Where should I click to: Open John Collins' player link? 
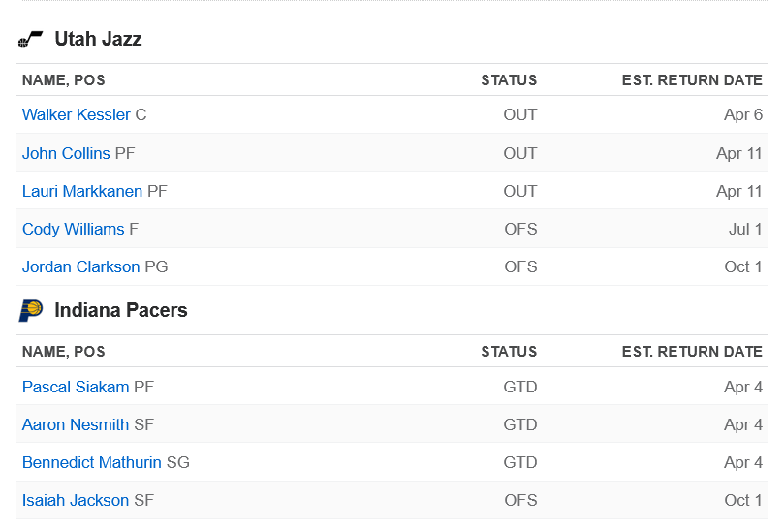click(x=66, y=153)
